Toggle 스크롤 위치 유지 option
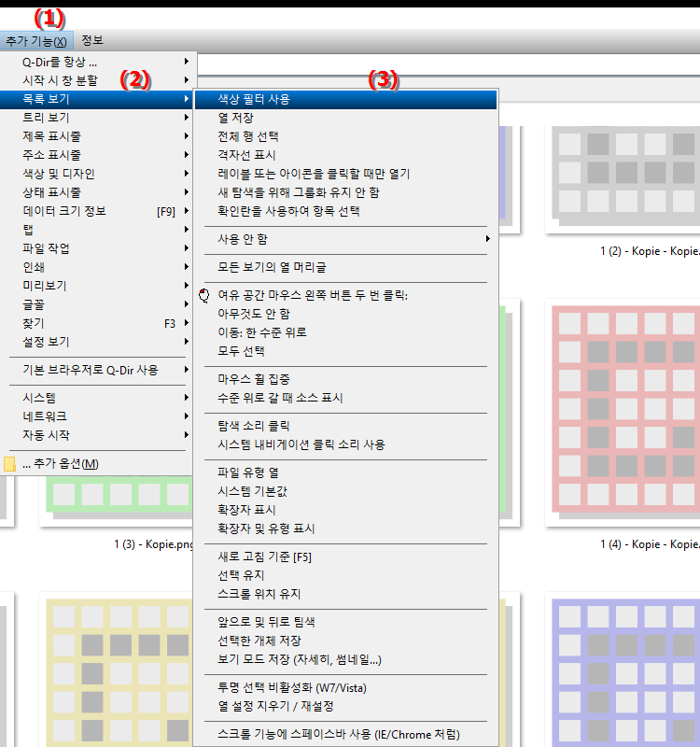700x747 pixels. click(345, 594)
